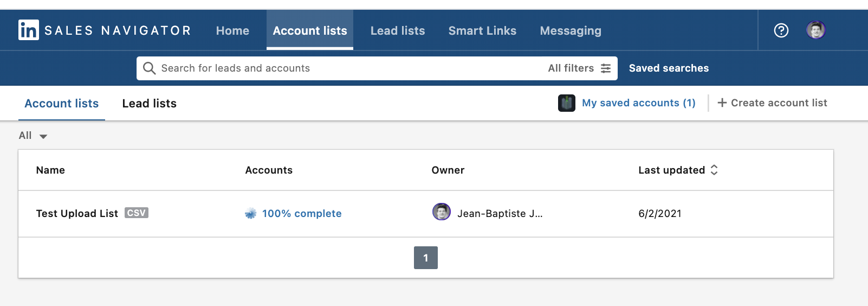Select Account lists in top navigation
The width and height of the screenshot is (868, 306).
[310, 31]
